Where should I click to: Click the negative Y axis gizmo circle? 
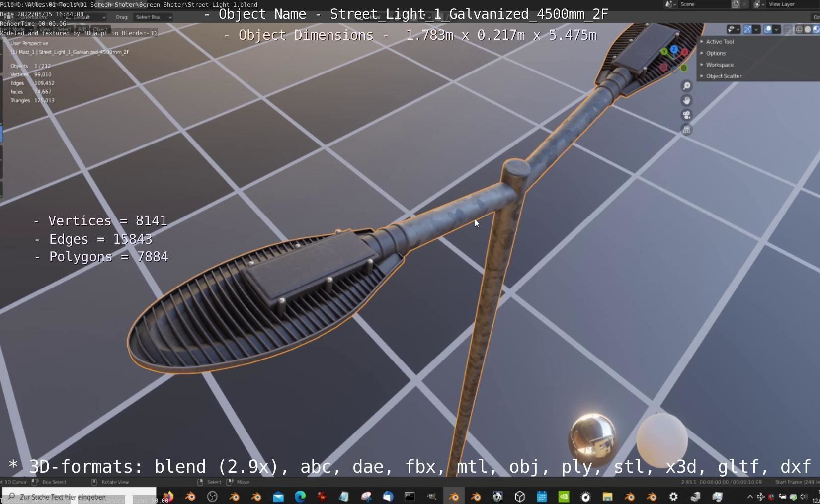tap(684, 68)
